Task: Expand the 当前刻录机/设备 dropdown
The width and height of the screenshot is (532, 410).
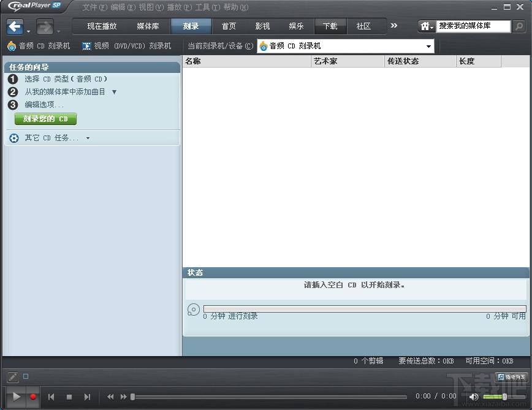Action: pyautogui.click(x=428, y=46)
